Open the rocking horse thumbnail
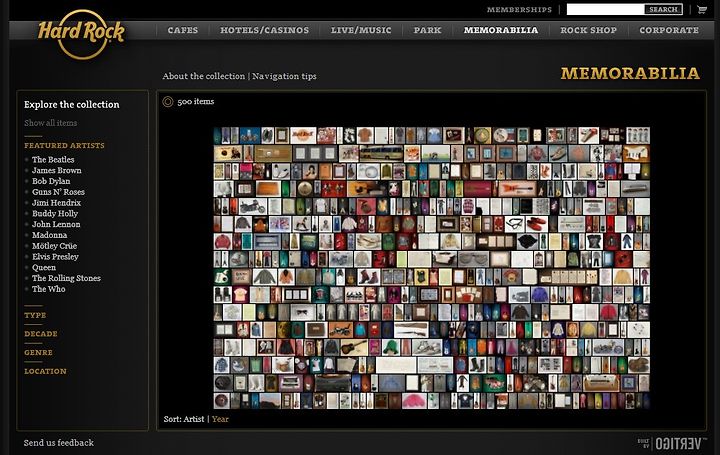Screen dimensions: 720x455 point(303,225)
